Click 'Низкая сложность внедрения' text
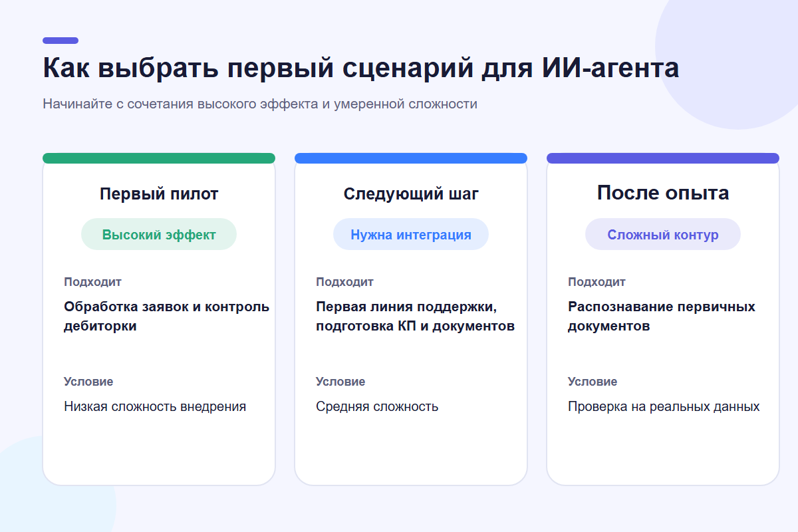This screenshot has width=798, height=532. click(x=155, y=406)
